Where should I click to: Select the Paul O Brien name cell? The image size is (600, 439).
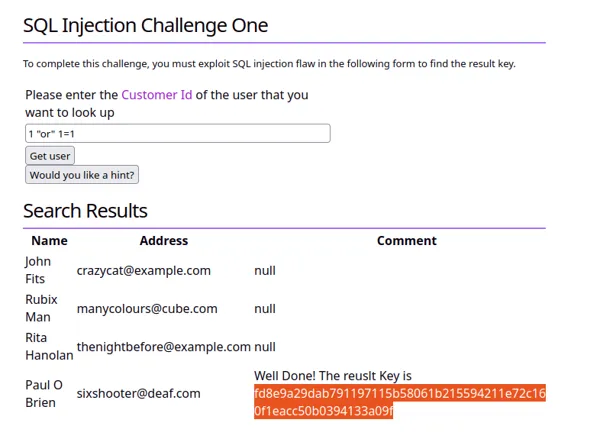(x=44, y=393)
